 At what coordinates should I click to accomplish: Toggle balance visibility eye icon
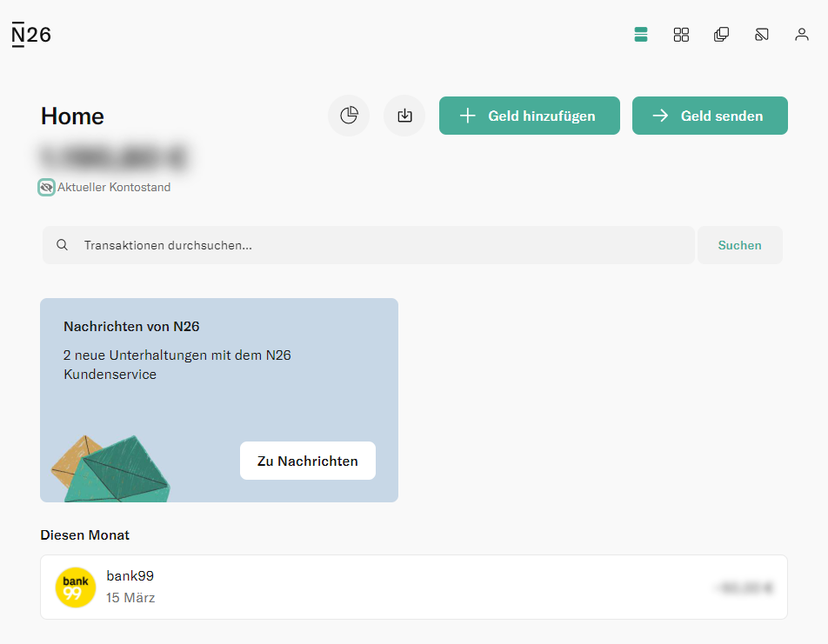tap(46, 188)
